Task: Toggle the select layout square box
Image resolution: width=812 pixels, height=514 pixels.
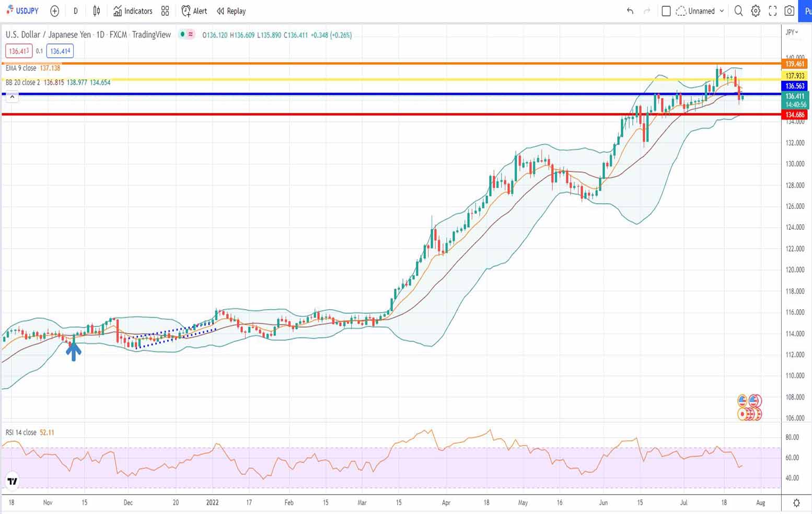Action: [x=666, y=11]
